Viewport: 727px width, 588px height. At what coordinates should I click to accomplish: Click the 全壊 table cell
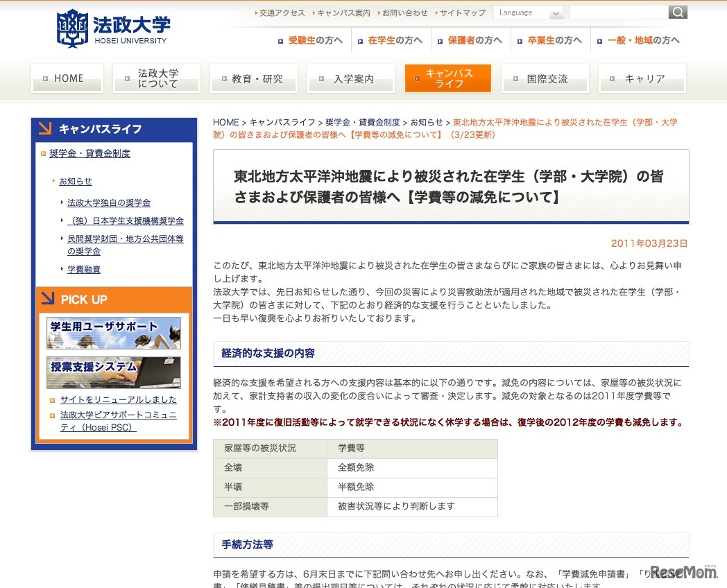click(x=271, y=468)
